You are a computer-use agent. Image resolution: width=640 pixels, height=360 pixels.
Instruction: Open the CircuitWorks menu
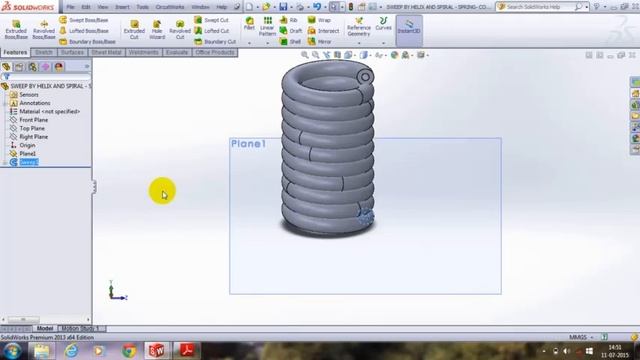[x=170, y=7]
